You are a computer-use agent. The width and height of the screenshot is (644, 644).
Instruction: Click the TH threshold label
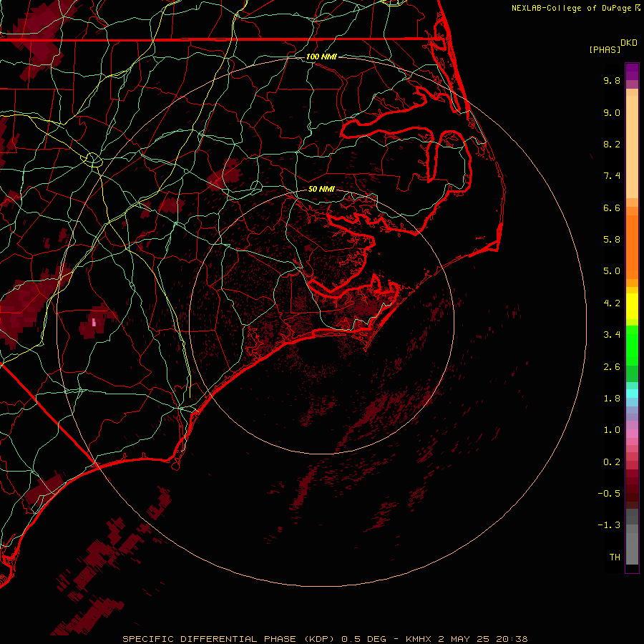[x=615, y=557]
